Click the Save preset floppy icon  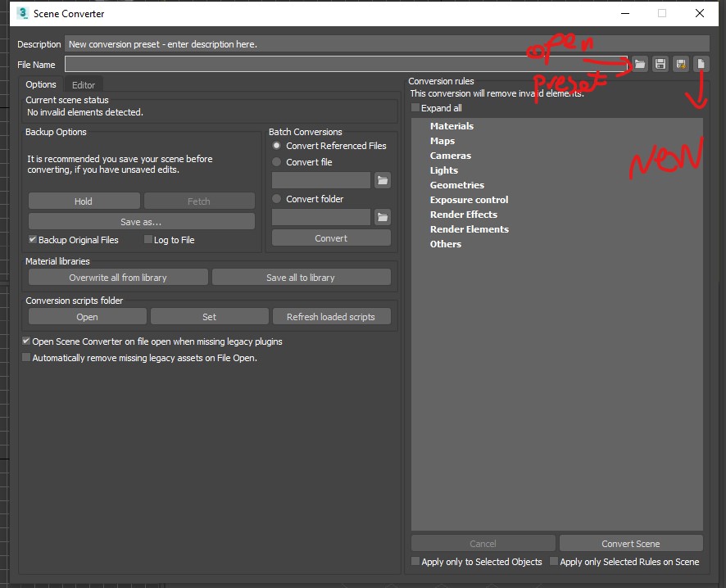(660, 64)
